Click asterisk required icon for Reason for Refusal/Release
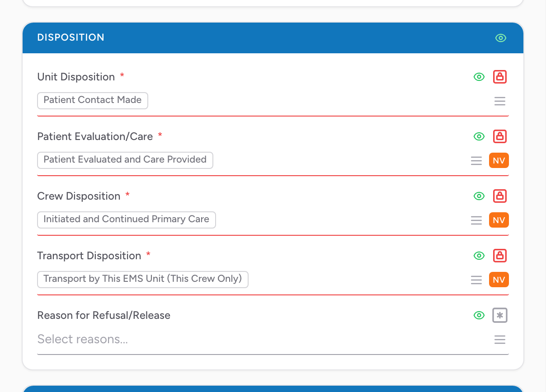Viewport: 546px width, 392px height. (x=500, y=315)
